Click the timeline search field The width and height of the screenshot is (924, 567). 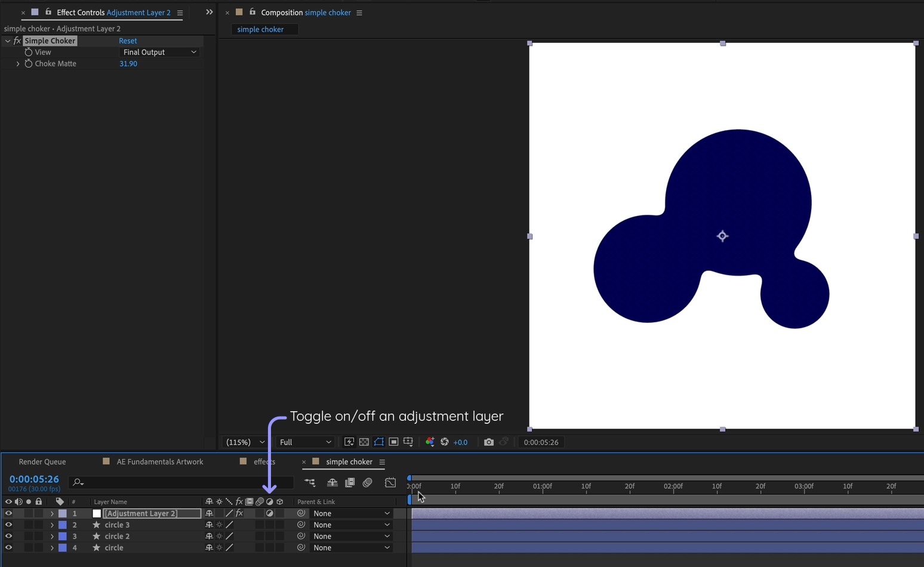[179, 482]
